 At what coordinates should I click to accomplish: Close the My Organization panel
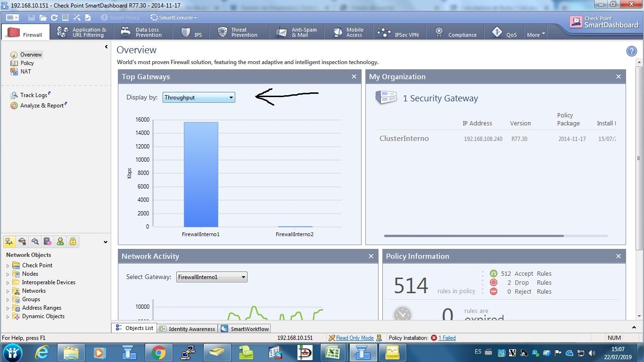point(619,76)
